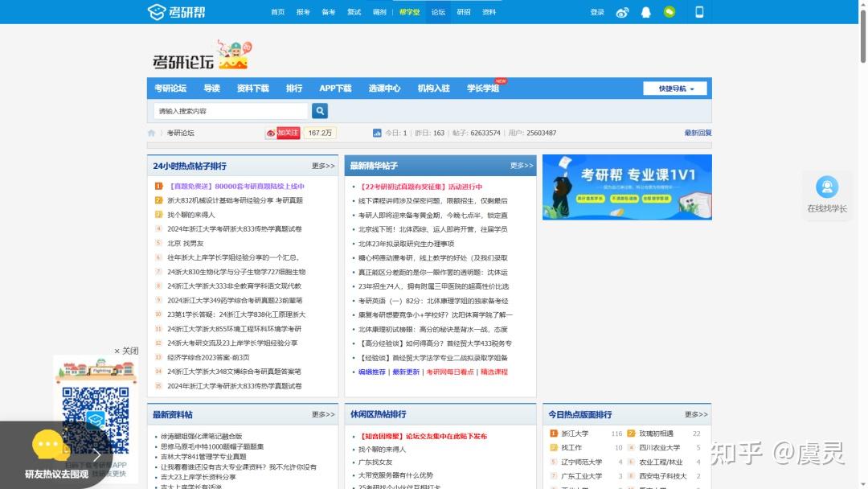Type in the 请输入搜索内容 search field
The image size is (868, 489).
[x=229, y=110]
